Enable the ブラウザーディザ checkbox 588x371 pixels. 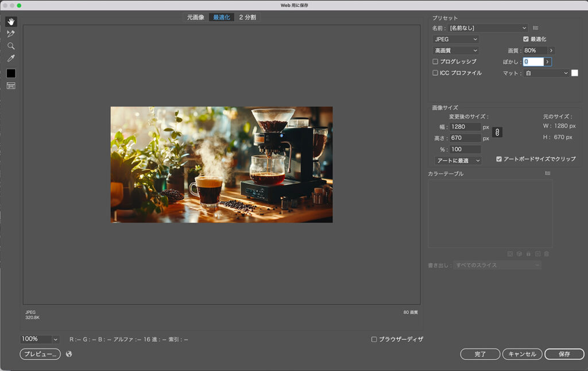pos(374,339)
